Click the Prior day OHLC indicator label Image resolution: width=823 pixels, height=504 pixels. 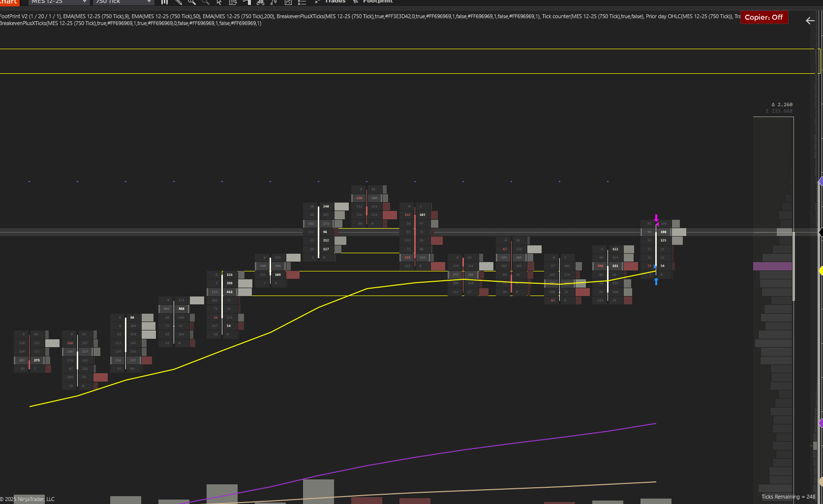(689, 16)
